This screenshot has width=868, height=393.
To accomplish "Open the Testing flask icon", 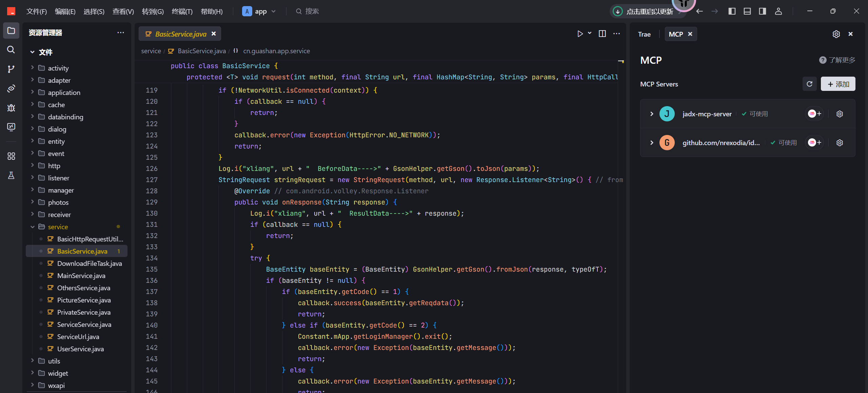I will (x=11, y=175).
